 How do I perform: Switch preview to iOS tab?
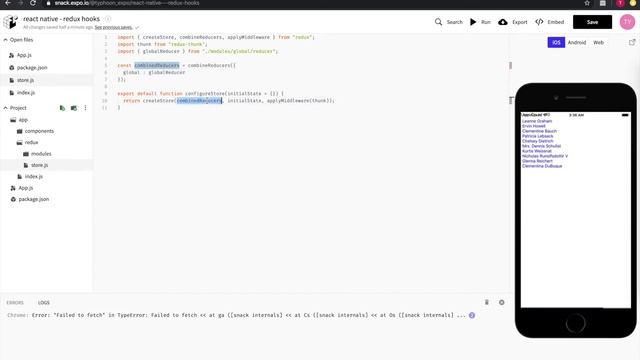(x=556, y=42)
